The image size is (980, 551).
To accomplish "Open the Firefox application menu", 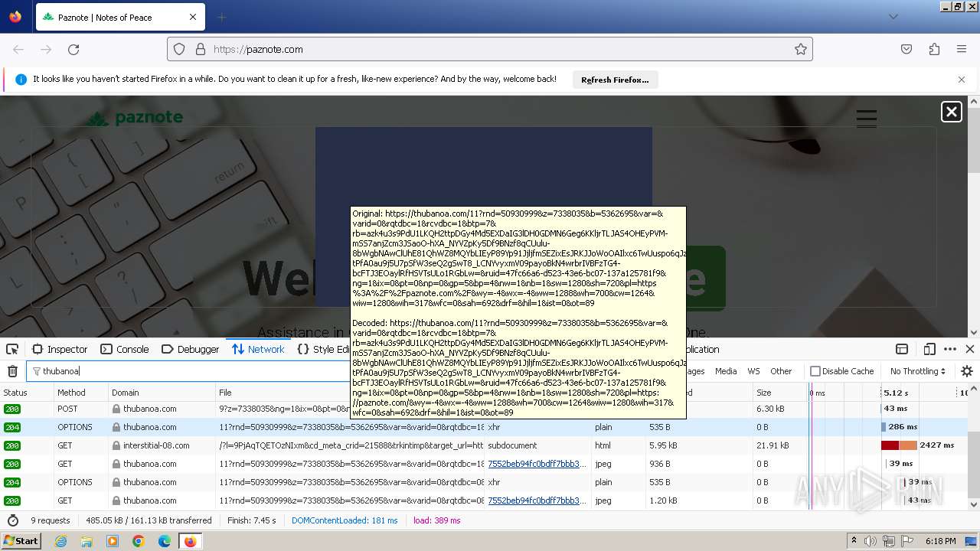I will pyautogui.click(x=962, y=49).
